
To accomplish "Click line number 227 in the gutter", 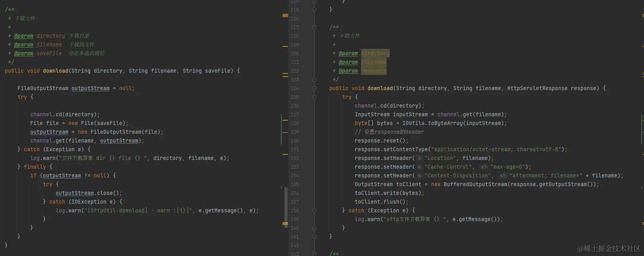I will (294, 115).
